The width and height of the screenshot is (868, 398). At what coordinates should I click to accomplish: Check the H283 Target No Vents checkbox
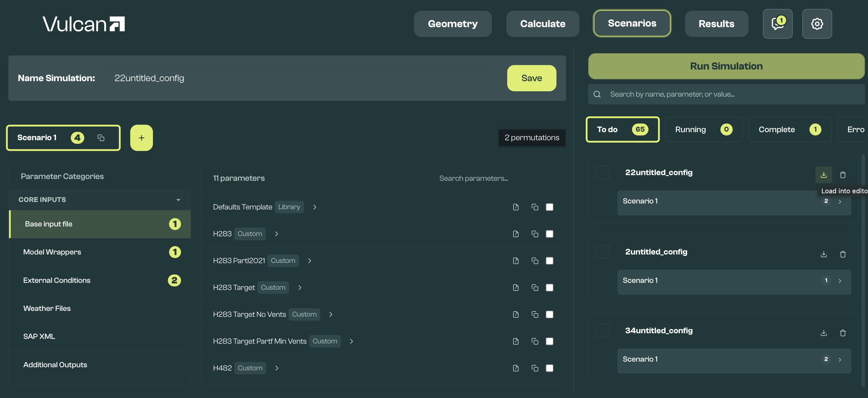click(550, 314)
